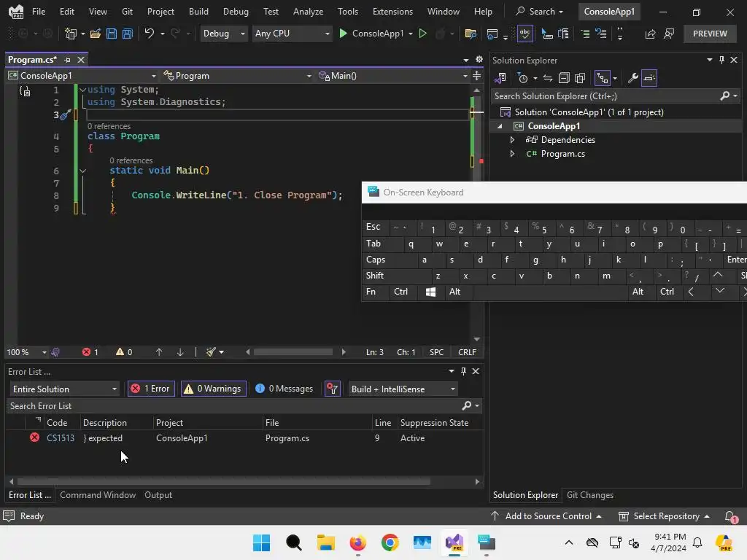Image resolution: width=747 pixels, height=560 pixels.
Task: Expand the Dependencies tree node
Action: click(x=512, y=140)
